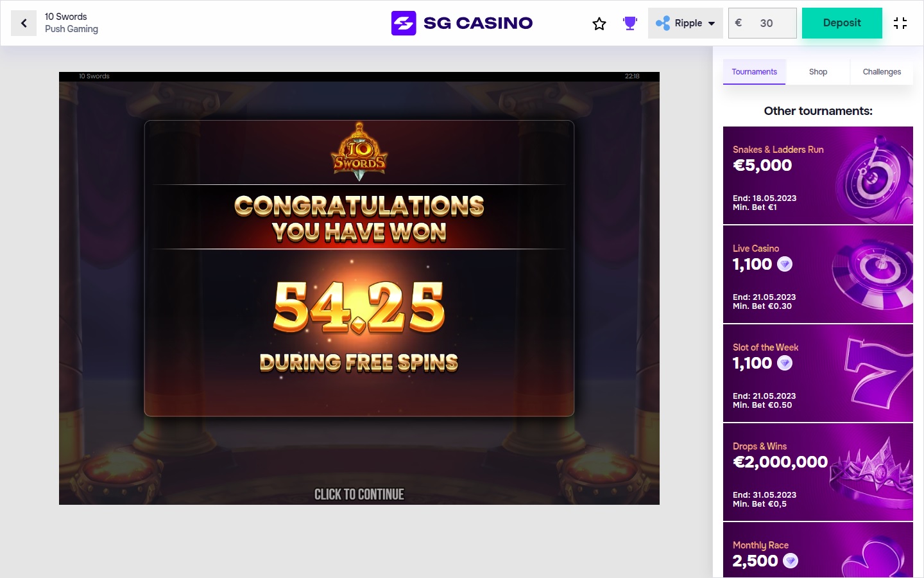The height and width of the screenshot is (578, 924).
Task: Open Drops & Wins tournament card
Action: point(818,472)
